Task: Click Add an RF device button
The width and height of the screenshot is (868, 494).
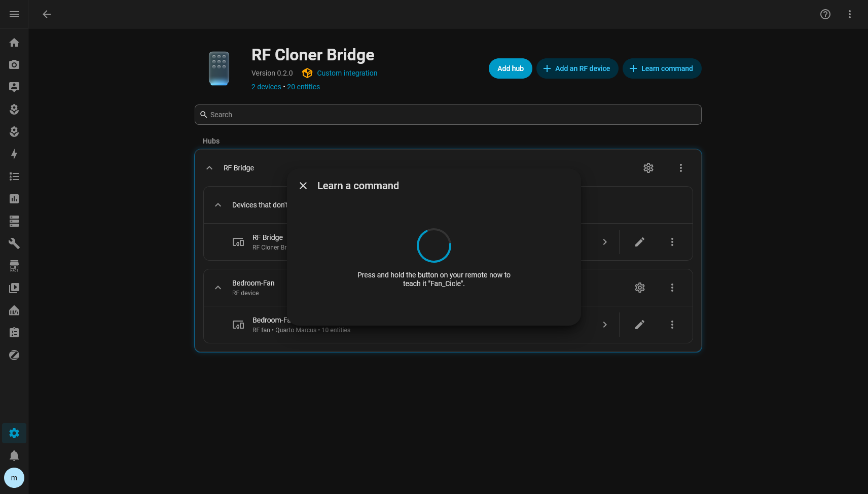Action: coord(577,68)
